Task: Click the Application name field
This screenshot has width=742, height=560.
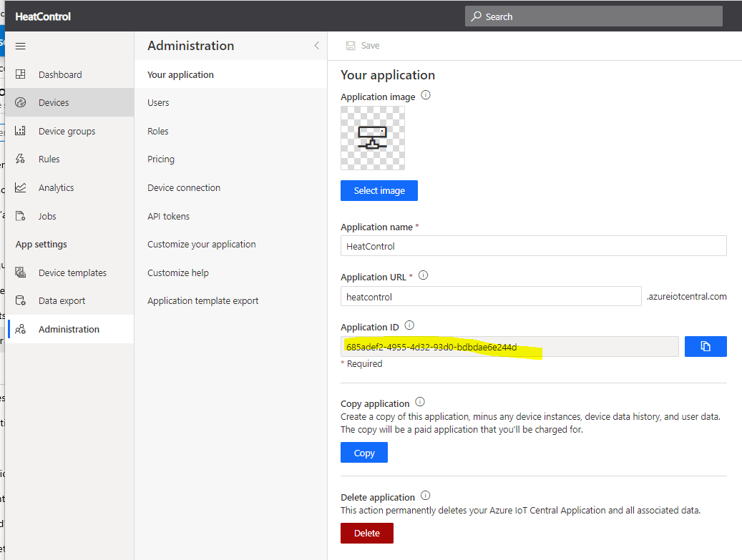Action: tap(533, 246)
